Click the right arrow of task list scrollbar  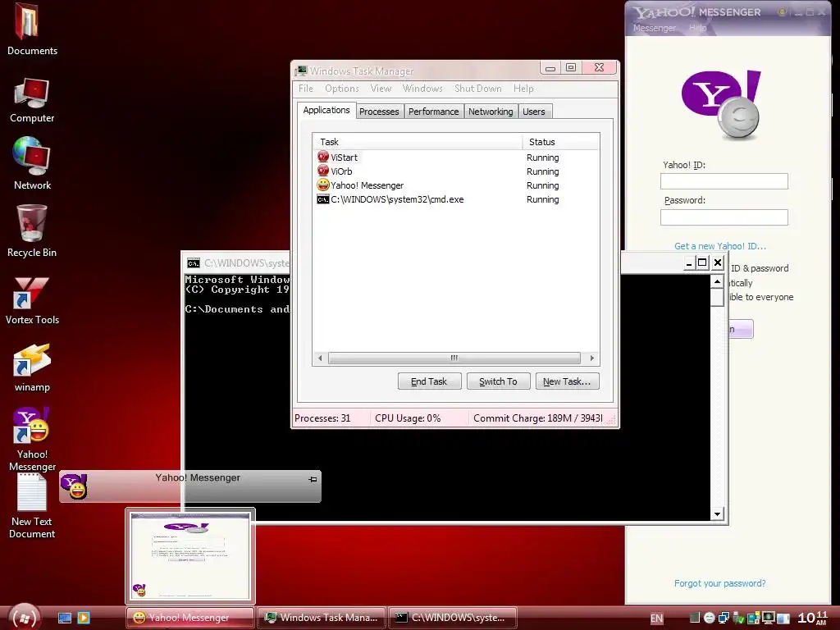591,358
